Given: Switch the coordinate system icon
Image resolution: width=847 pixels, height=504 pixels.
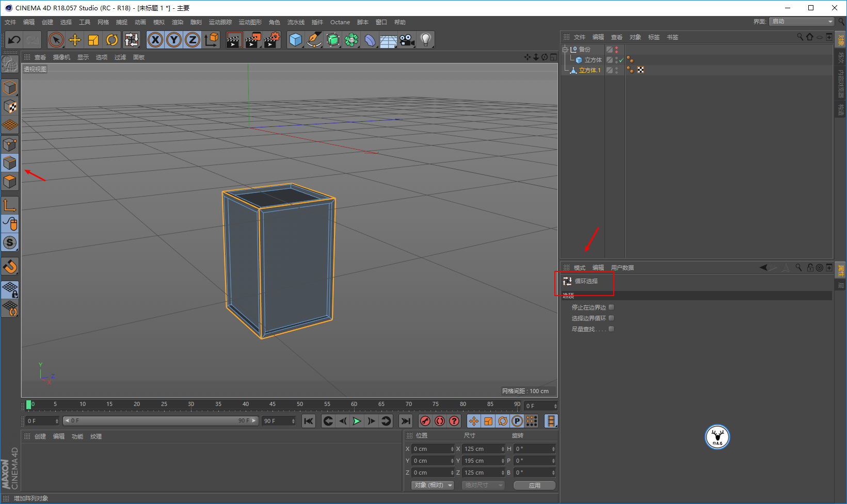Looking at the screenshot, I should [x=211, y=40].
